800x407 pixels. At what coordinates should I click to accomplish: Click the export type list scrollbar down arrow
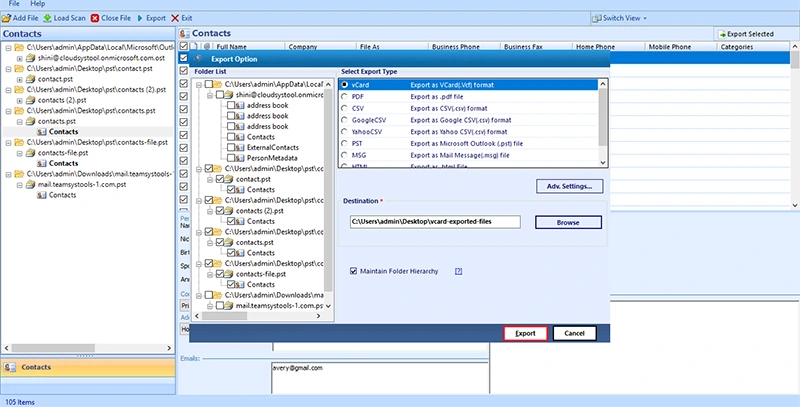(x=603, y=163)
